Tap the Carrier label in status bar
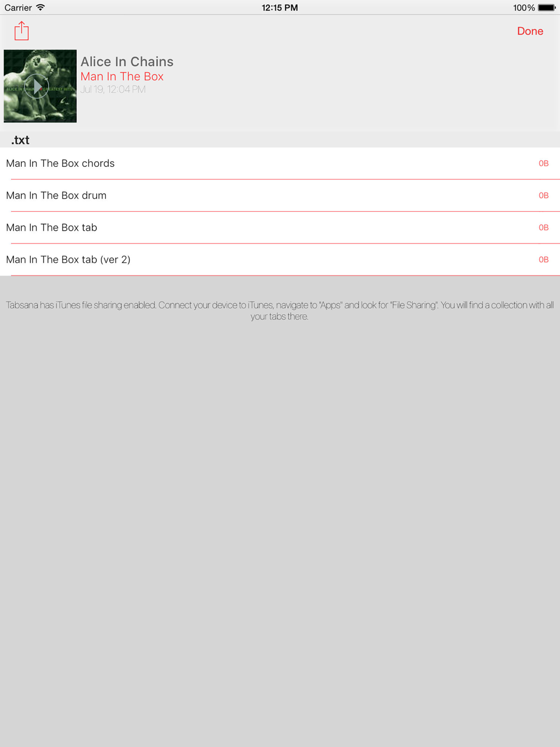560x747 pixels. click(x=18, y=8)
